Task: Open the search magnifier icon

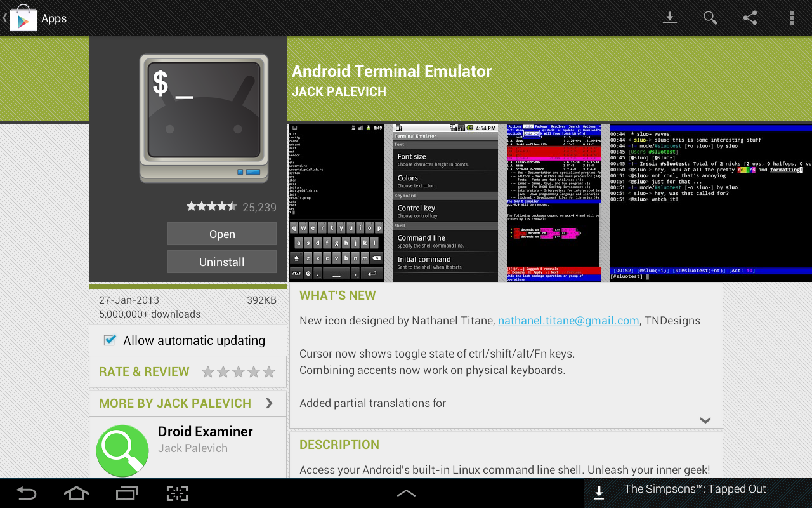Action: coord(710,18)
